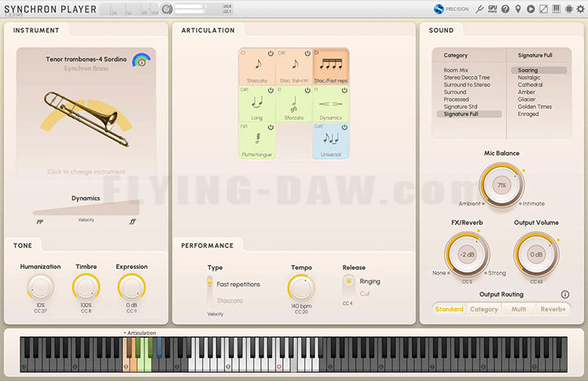Click the Humanization knob
588x381 pixels.
tap(41, 287)
